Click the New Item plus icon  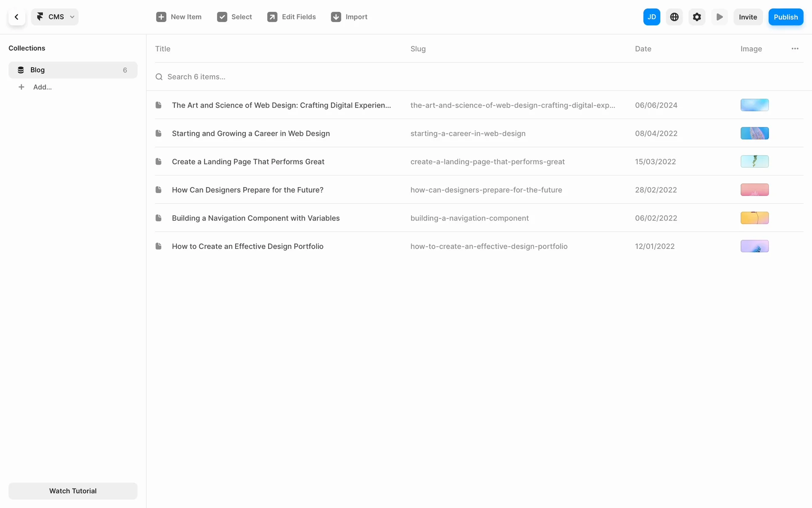[161, 17]
